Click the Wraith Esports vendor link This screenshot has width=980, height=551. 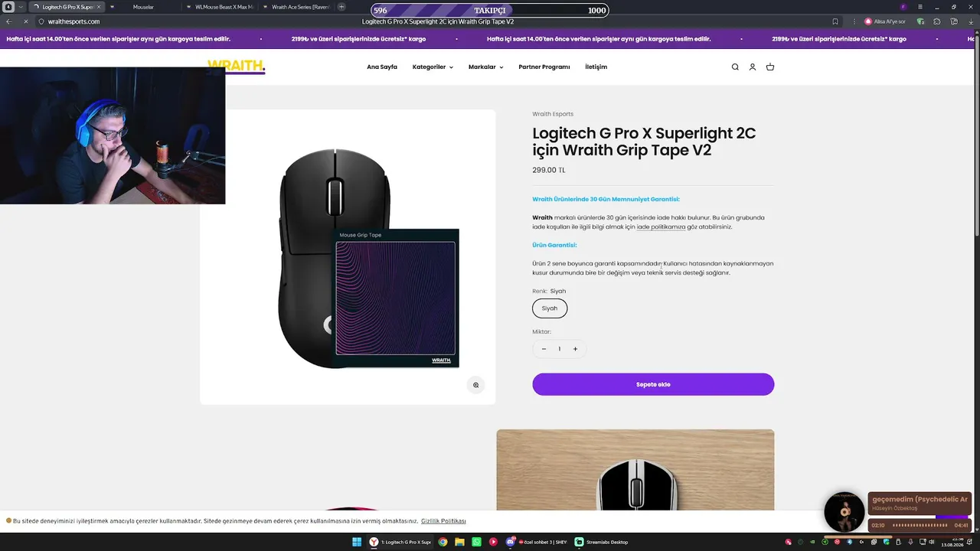553,114
